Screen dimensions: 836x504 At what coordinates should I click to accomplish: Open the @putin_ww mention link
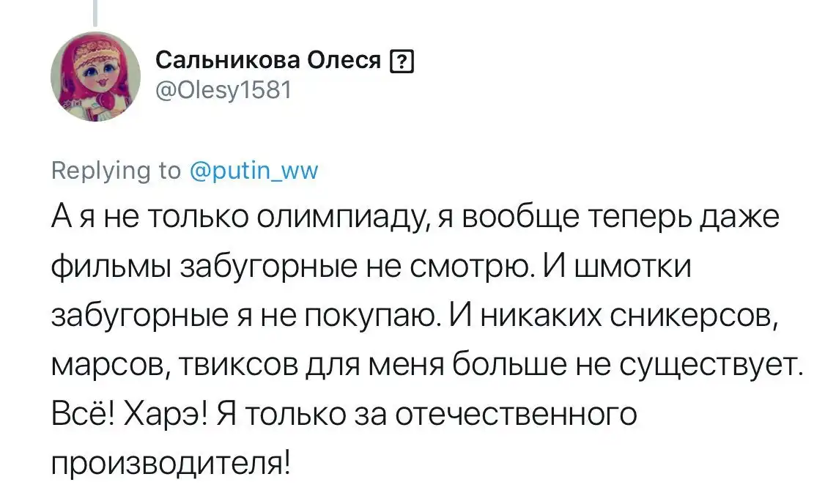click(x=254, y=171)
